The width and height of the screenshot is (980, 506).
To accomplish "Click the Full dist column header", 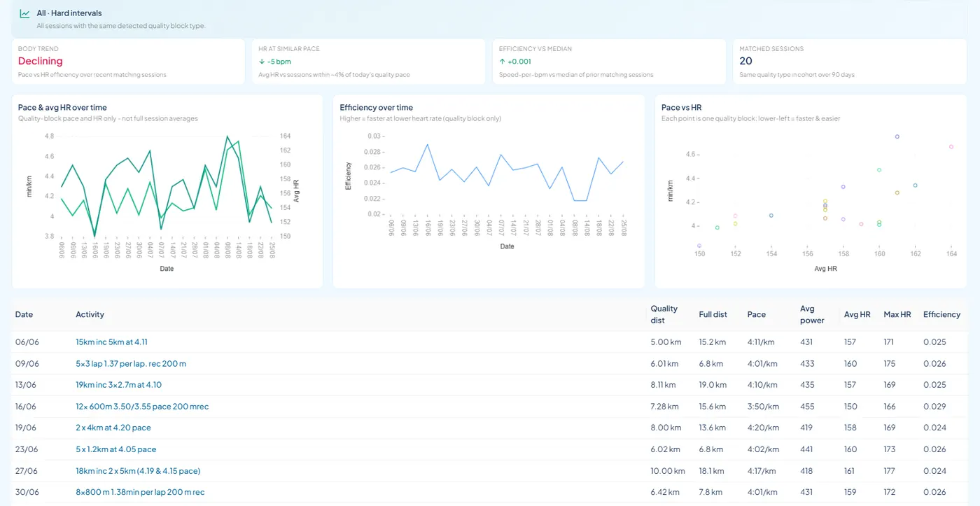I will tap(713, 315).
